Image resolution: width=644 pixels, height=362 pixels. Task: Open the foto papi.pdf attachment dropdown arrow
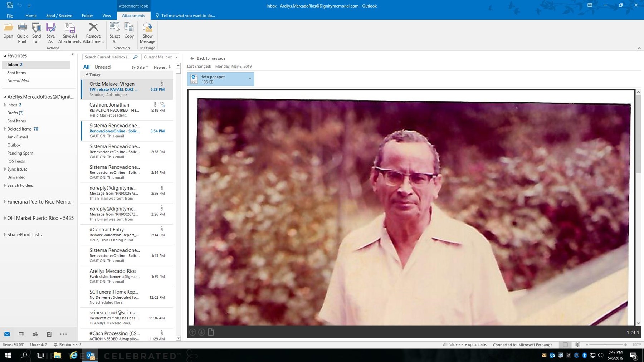coord(250,79)
